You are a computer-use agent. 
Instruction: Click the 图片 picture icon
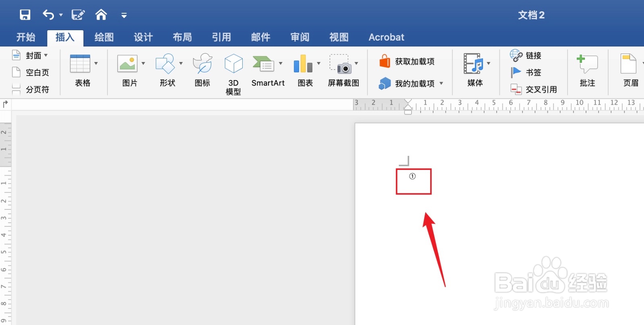pos(127,64)
